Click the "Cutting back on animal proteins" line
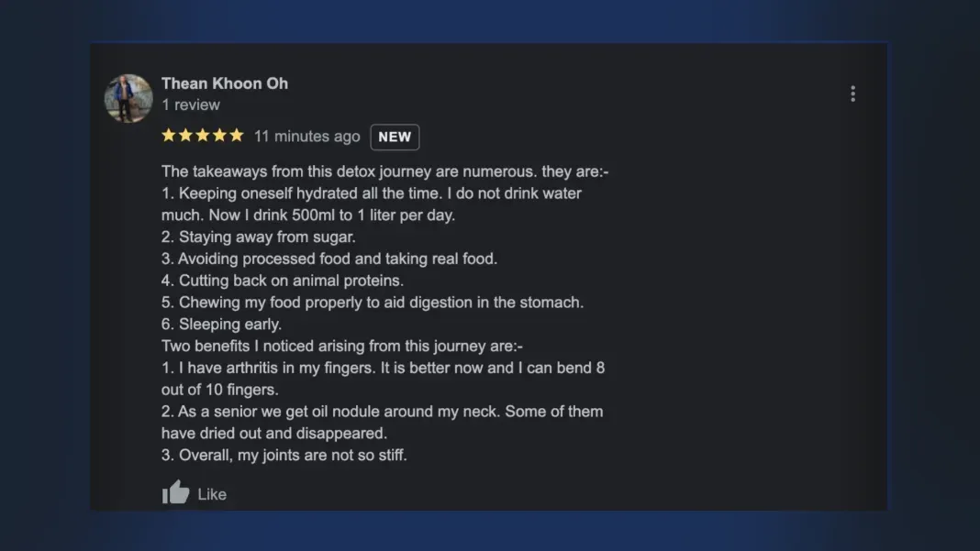 coord(283,281)
